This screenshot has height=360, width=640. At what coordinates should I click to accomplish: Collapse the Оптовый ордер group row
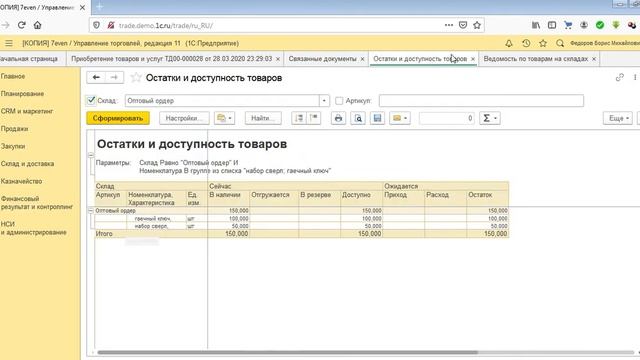91,211
